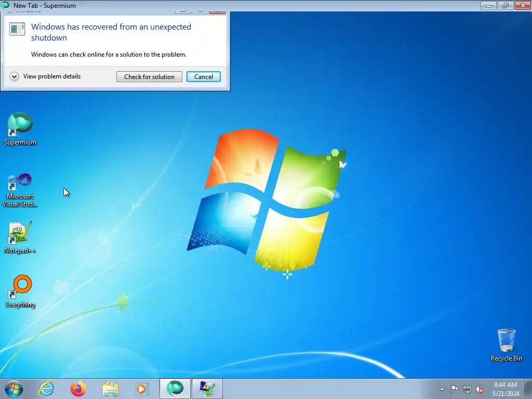
Task: Launch Internet Explorer from the taskbar
Action: [46, 389]
